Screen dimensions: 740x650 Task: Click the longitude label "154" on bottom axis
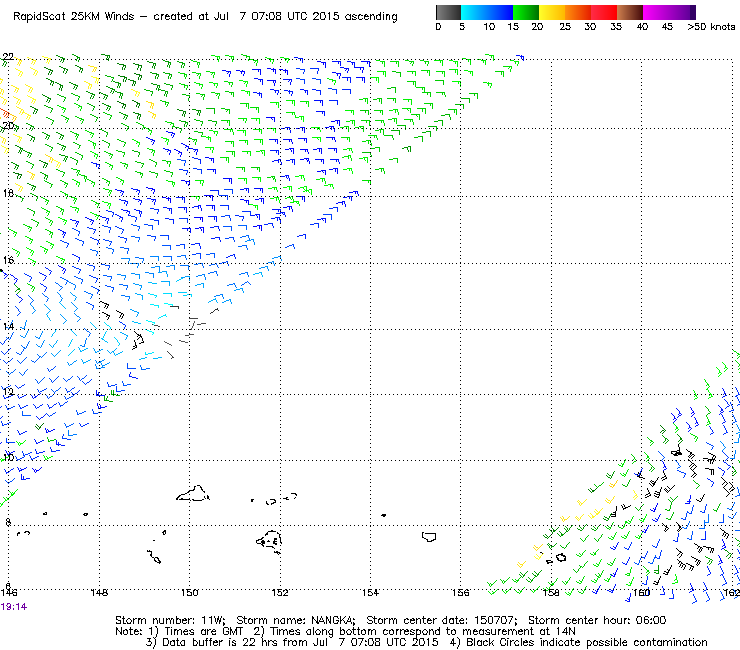pos(370,592)
